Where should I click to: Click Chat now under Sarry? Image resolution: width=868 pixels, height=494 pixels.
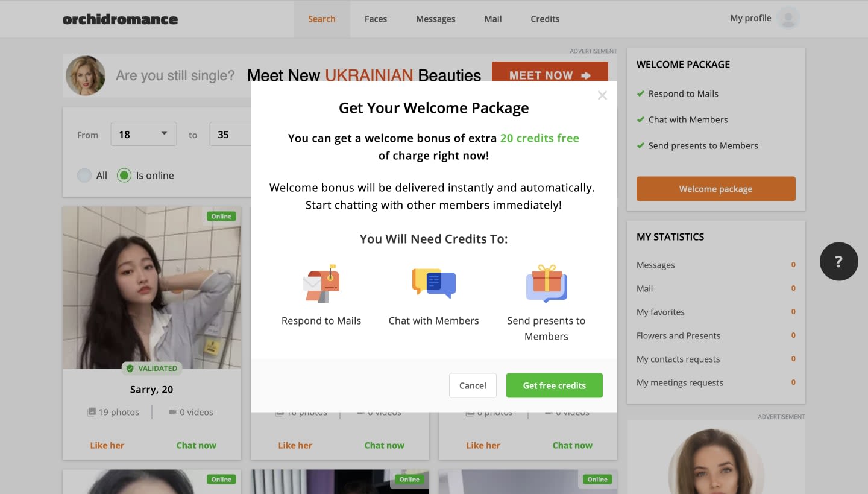[197, 445]
